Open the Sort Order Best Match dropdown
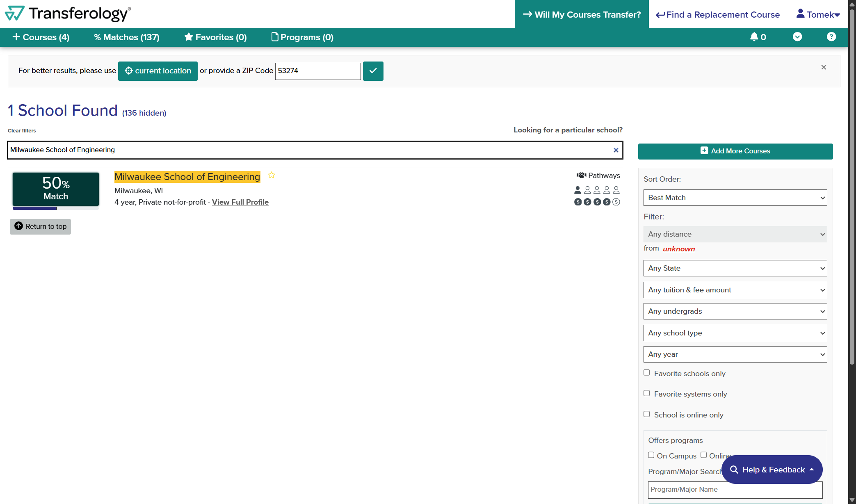The image size is (856, 504). (x=735, y=198)
